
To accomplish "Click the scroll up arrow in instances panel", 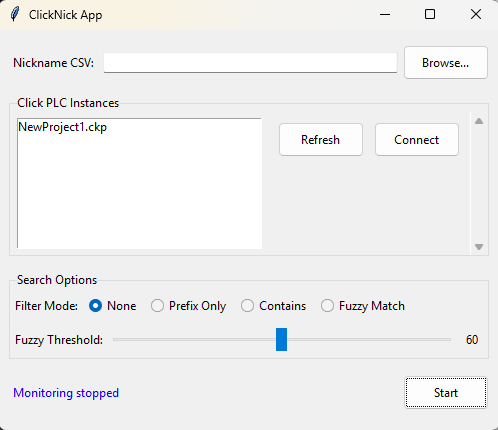I will tap(479, 121).
